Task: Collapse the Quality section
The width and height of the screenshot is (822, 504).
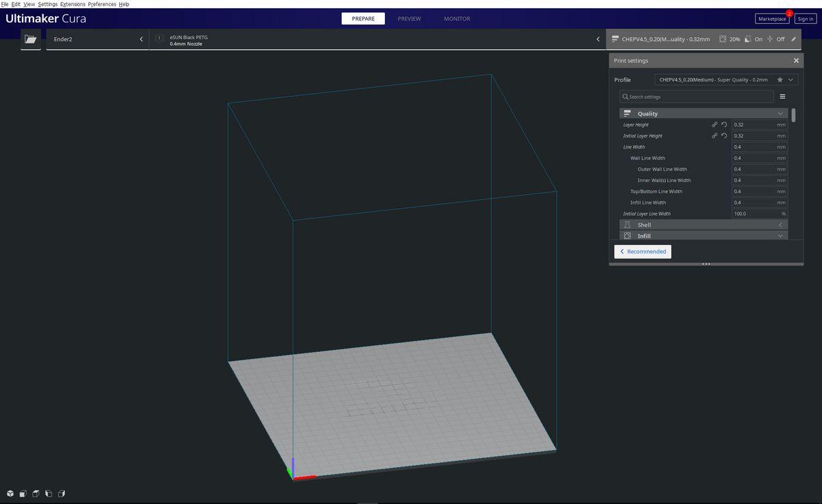Action: point(780,114)
